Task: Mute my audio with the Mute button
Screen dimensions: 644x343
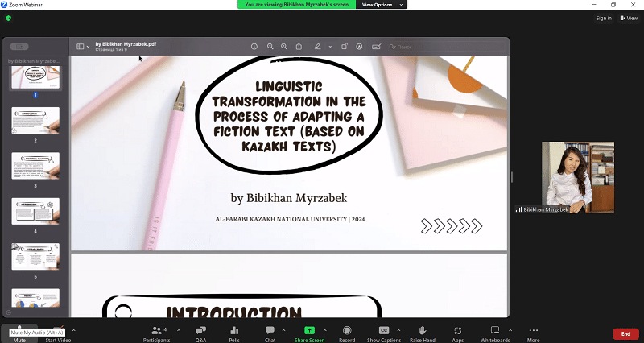Action: point(19,333)
